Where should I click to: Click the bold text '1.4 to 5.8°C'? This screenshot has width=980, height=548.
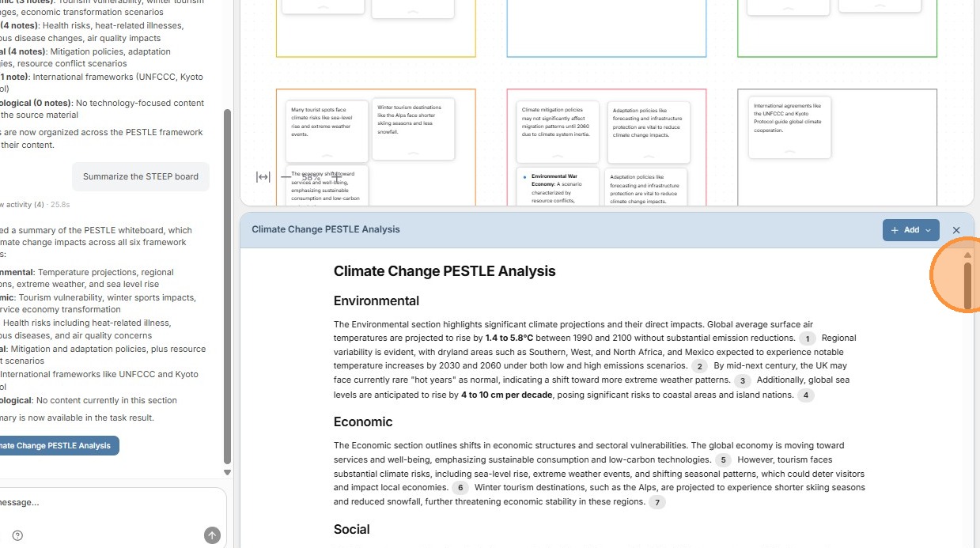(509, 338)
